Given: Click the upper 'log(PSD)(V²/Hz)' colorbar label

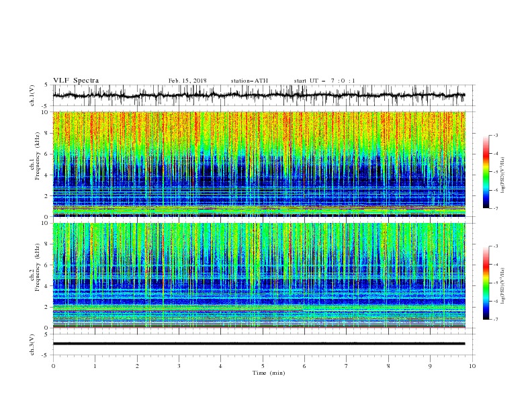Looking at the screenshot, I should pos(503,175).
